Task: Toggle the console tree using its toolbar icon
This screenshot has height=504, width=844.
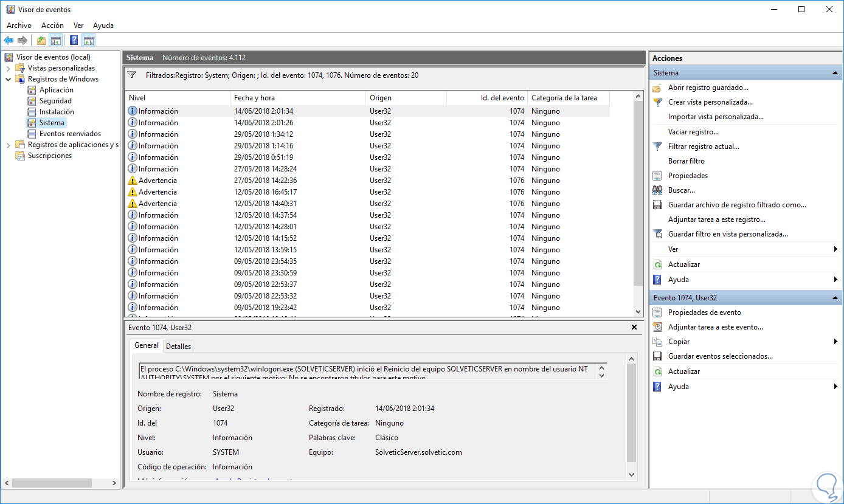Action: (x=56, y=41)
